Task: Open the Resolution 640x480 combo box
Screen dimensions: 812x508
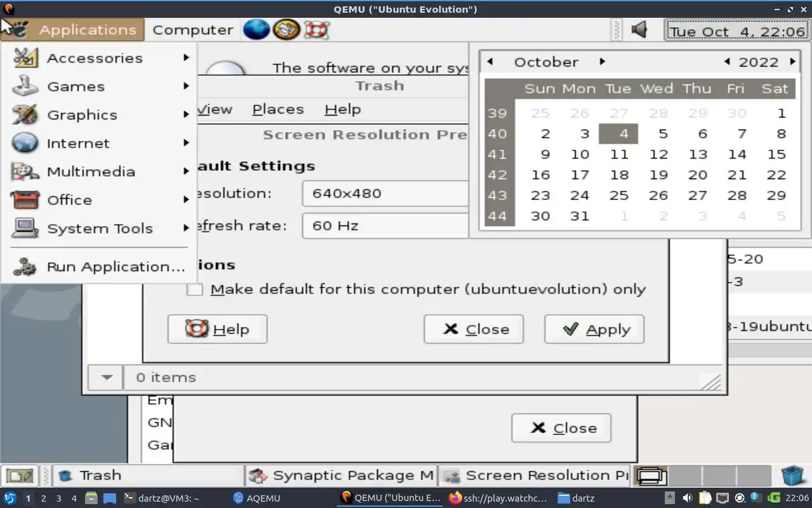Action: click(385, 194)
